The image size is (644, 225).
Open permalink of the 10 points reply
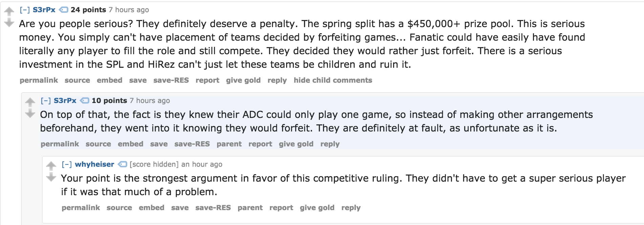pos(60,144)
